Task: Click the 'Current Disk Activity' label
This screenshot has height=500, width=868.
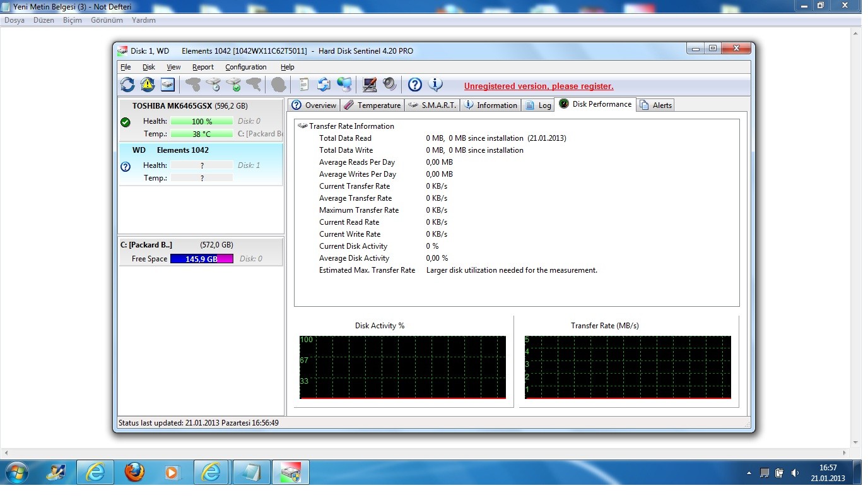Action: (353, 246)
